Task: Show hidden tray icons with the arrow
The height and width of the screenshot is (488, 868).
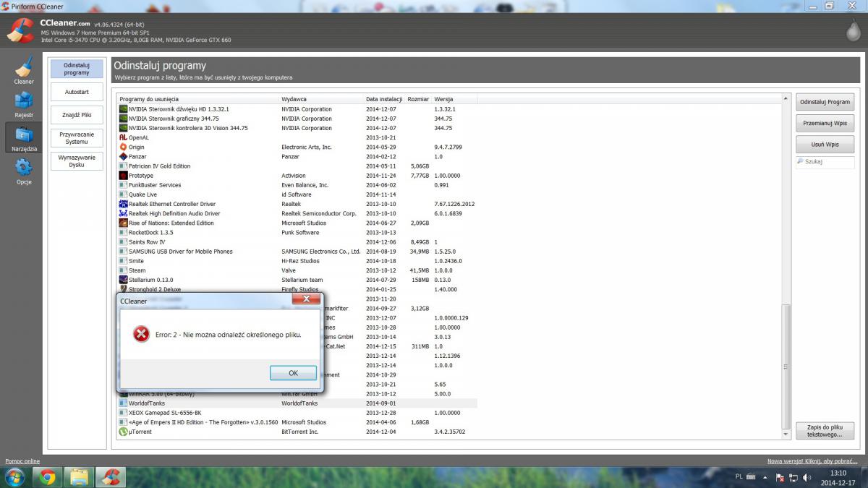Action: click(x=767, y=478)
